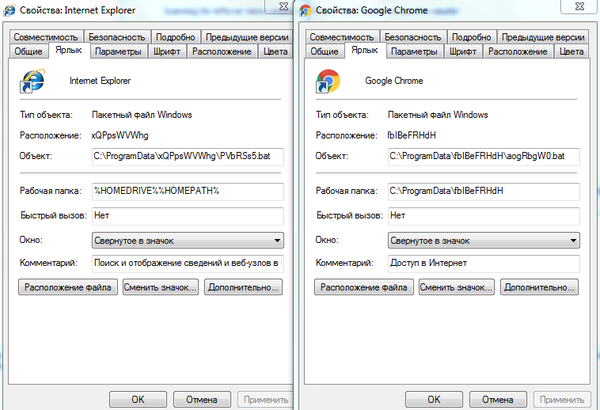The image size is (600, 410).
Task: Click Пакетный файл Windows text in Internet Explorer window
Action: click(x=142, y=115)
